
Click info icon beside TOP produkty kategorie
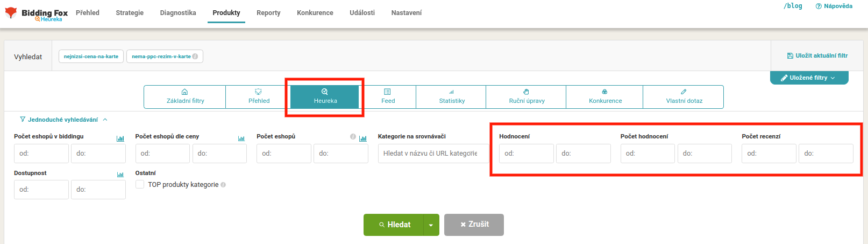click(x=223, y=185)
